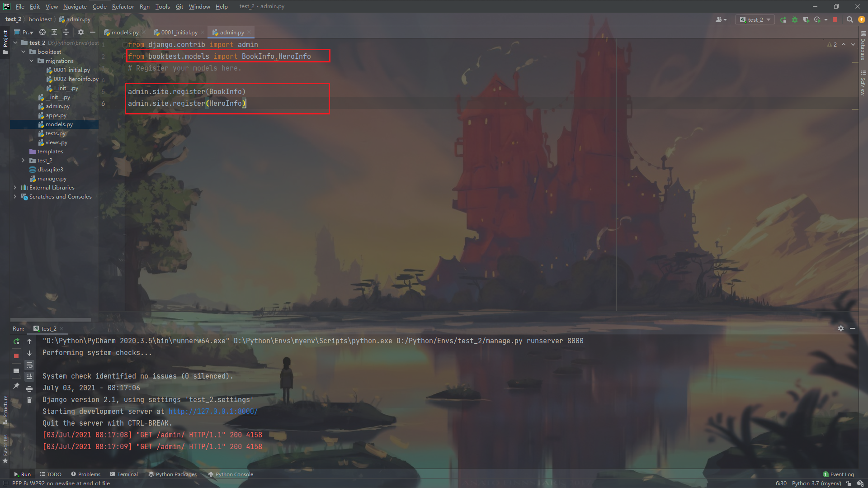
Task: Open the Project view selector dropdown
Action: (24, 32)
